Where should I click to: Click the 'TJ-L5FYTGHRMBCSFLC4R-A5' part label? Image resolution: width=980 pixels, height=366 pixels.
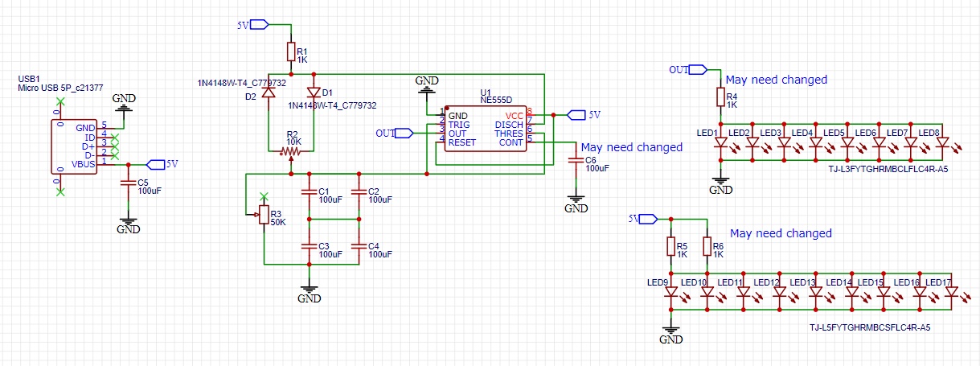[x=870, y=327]
